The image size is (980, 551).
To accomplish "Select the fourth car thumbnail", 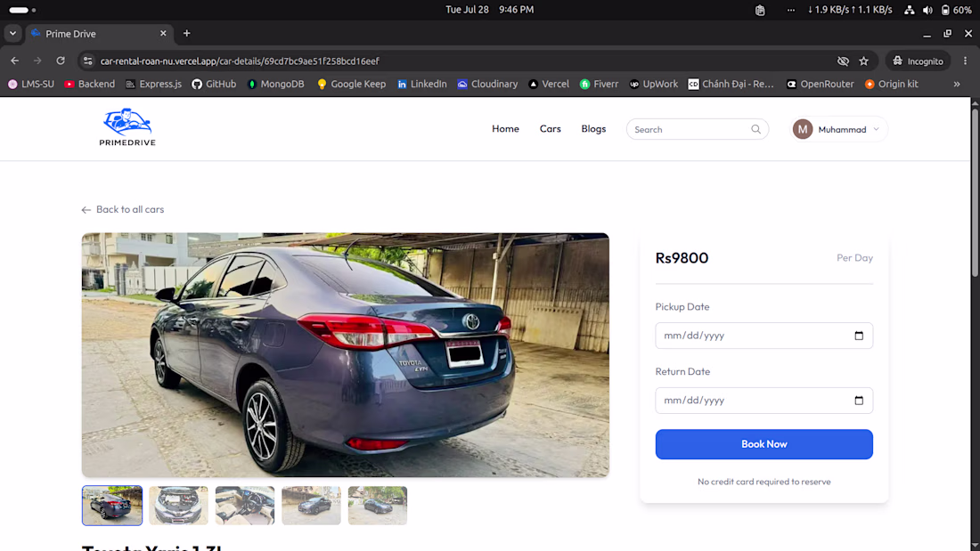I will tap(311, 506).
